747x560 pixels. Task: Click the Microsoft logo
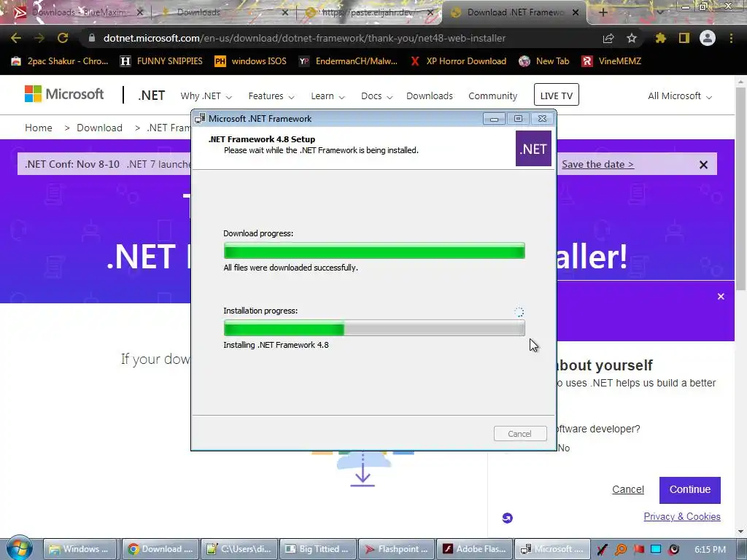(64, 94)
